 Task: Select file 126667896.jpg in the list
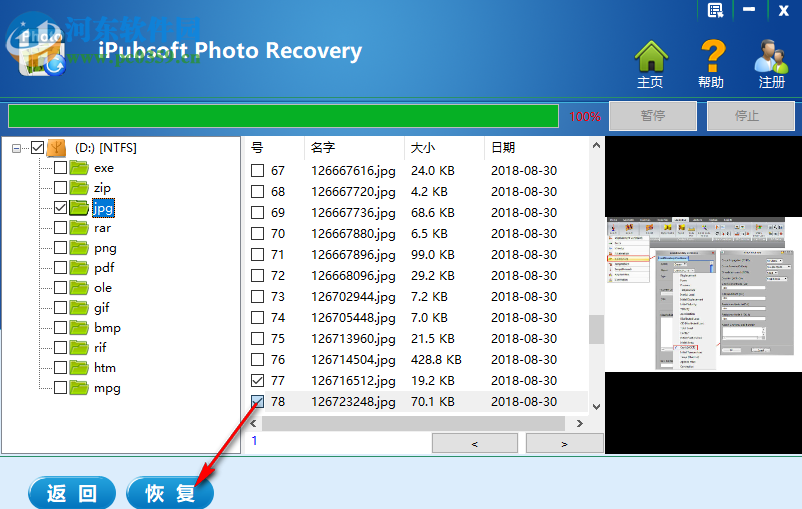pos(353,255)
